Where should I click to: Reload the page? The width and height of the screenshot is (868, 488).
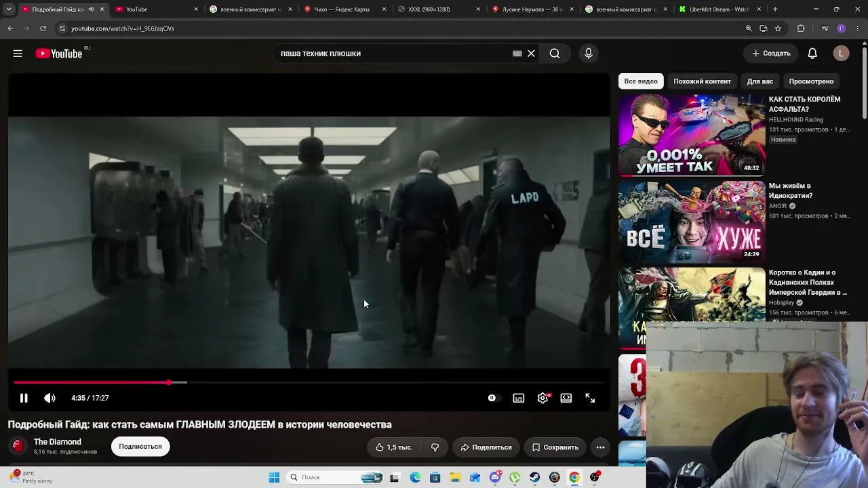[43, 28]
